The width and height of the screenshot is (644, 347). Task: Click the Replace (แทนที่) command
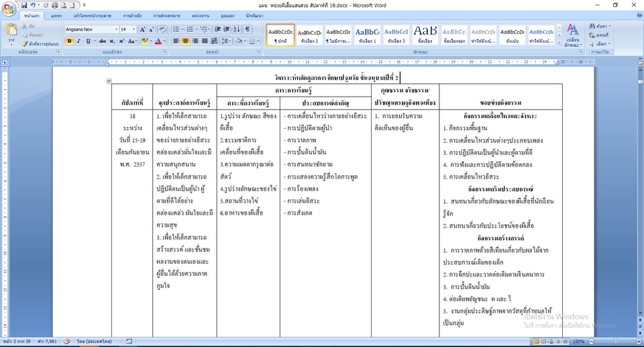click(x=599, y=35)
